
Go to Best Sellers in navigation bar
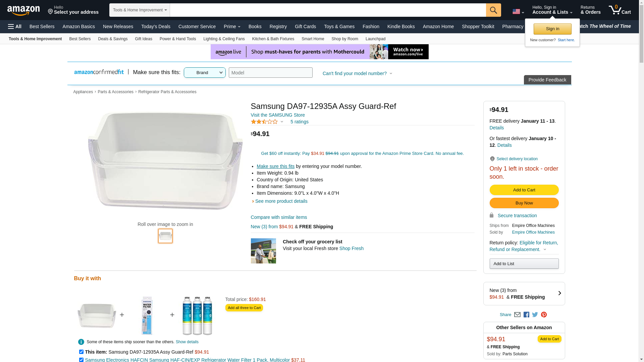[x=42, y=26]
